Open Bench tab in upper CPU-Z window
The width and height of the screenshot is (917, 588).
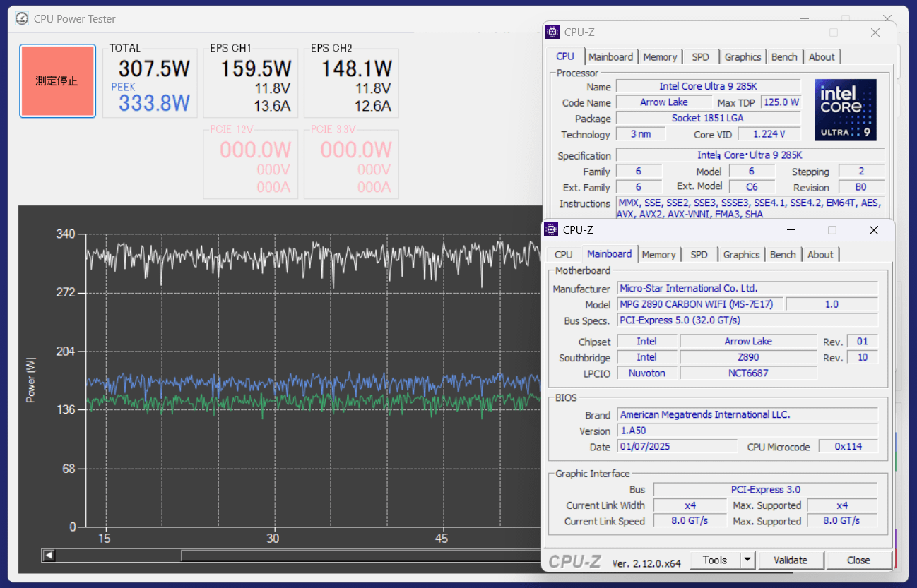point(784,57)
